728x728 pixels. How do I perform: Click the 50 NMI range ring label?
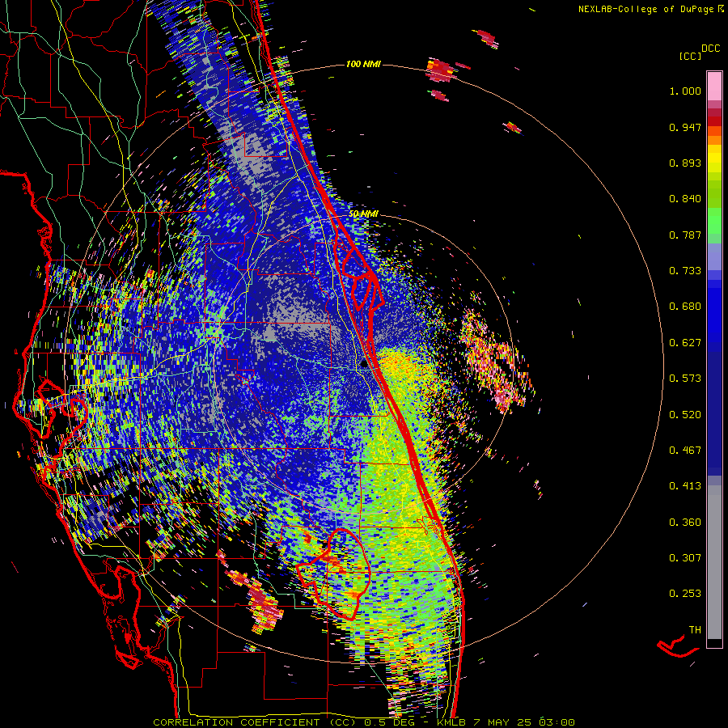click(x=363, y=214)
